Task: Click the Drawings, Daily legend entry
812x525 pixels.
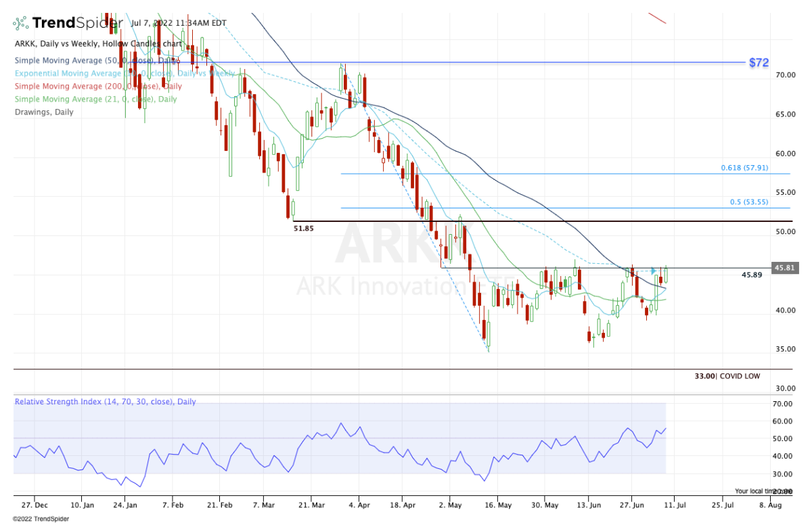Action: (x=44, y=112)
